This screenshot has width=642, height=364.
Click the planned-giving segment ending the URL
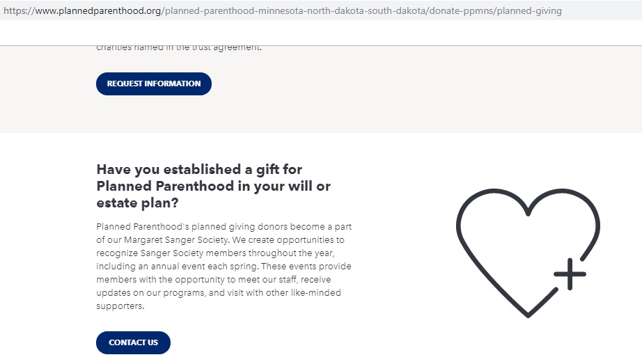[529, 10]
